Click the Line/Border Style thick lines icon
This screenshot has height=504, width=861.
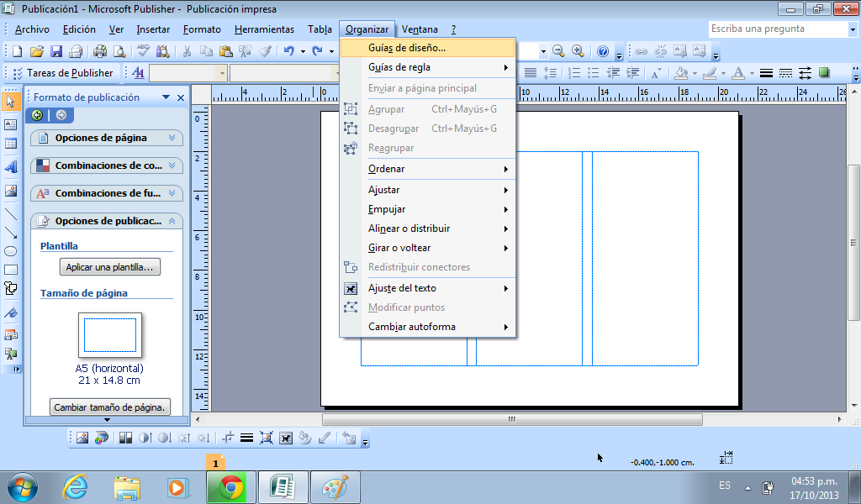(x=767, y=73)
